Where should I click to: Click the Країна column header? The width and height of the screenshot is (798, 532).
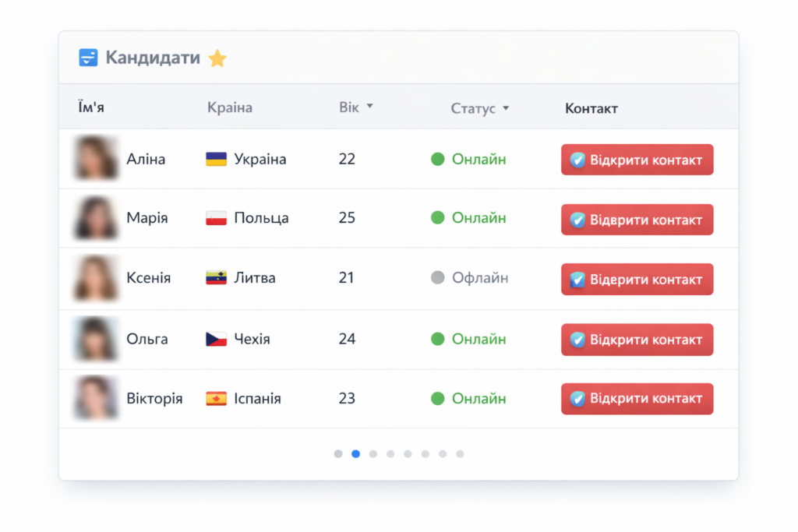point(230,107)
